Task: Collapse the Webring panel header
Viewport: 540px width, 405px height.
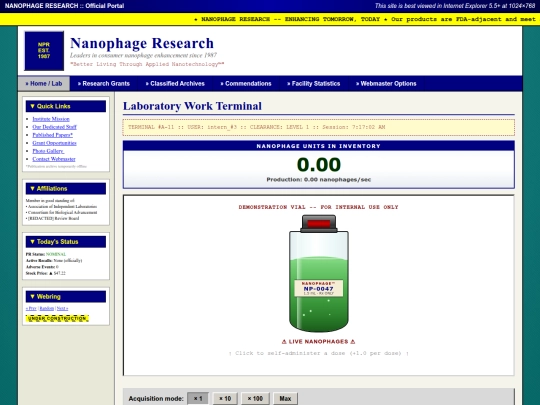Action: pyautogui.click(x=66, y=297)
